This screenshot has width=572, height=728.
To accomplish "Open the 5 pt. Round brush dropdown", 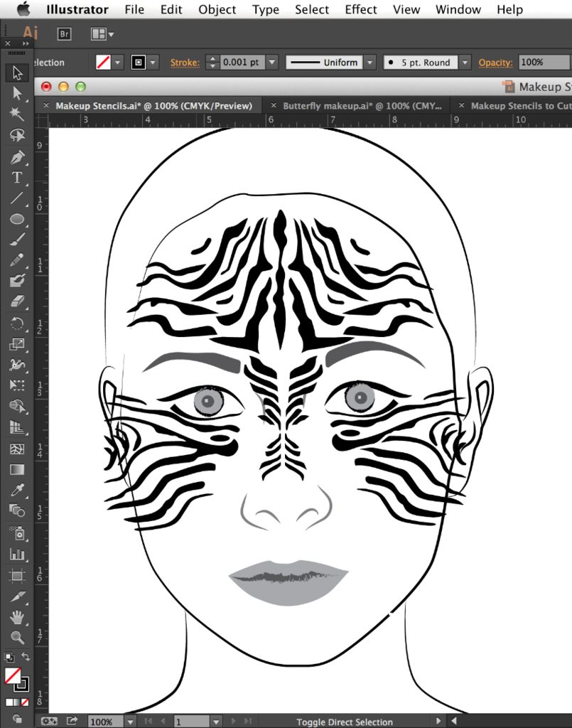I will (465, 63).
